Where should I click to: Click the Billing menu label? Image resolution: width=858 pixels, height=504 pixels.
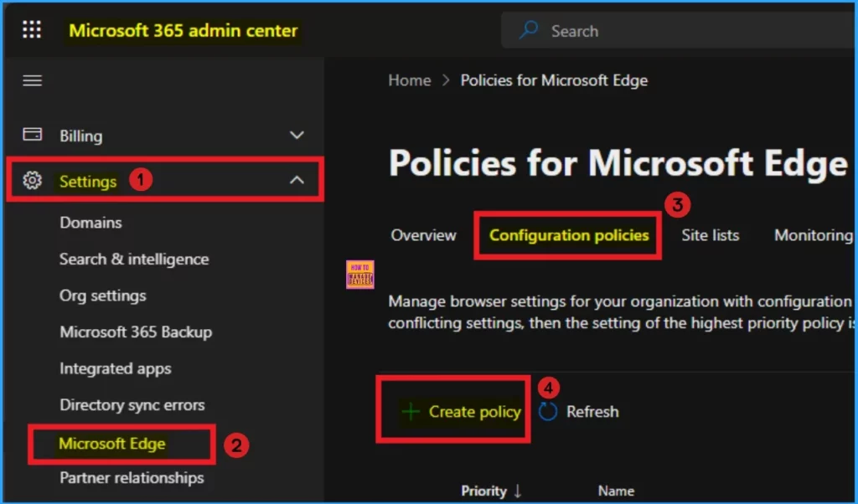tap(81, 136)
